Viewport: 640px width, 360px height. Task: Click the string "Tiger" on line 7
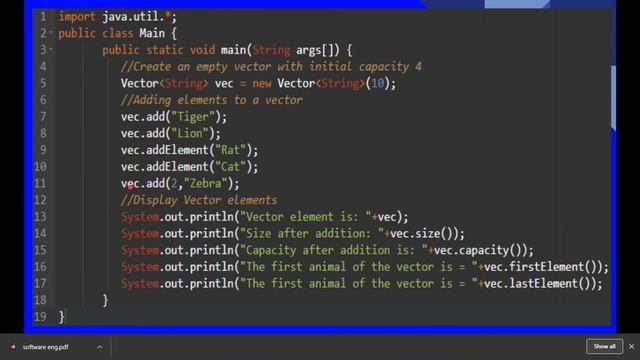point(193,117)
